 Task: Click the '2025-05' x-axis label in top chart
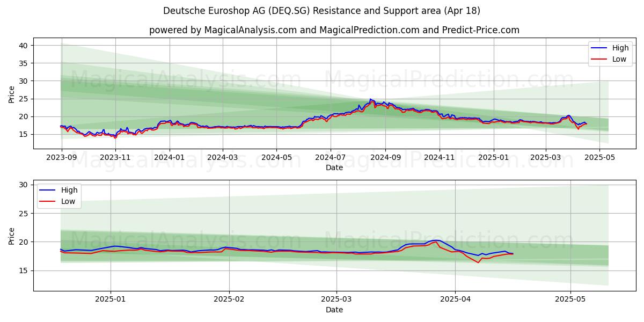[599, 158]
